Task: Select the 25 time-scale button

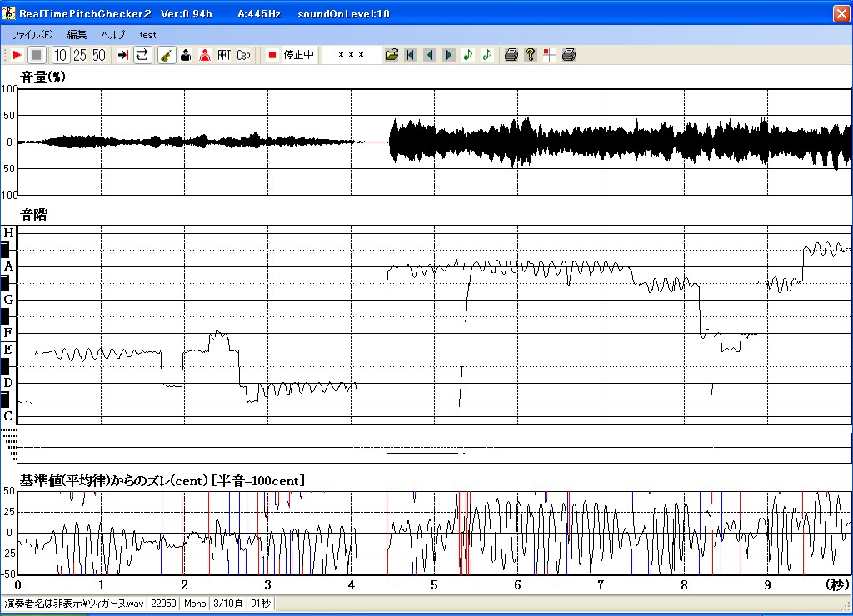Action: point(79,55)
